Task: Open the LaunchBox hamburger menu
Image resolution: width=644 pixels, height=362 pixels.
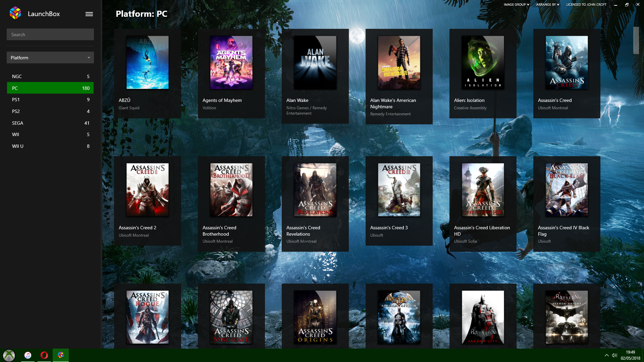Action: tap(89, 14)
